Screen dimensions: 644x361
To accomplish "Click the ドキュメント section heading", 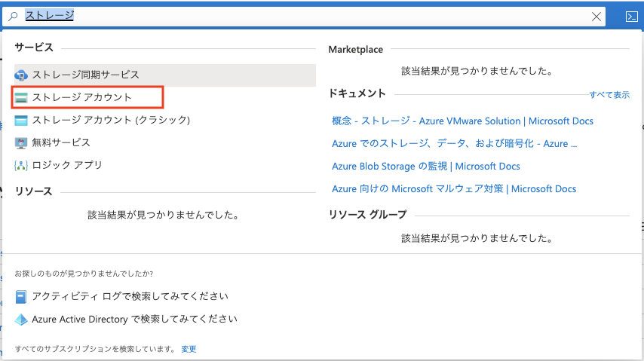I will click(357, 93).
